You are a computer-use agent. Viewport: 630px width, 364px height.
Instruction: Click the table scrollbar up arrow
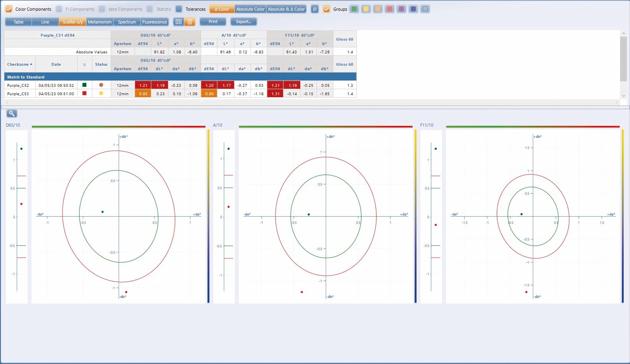pyautogui.click(x=624, y=33)
